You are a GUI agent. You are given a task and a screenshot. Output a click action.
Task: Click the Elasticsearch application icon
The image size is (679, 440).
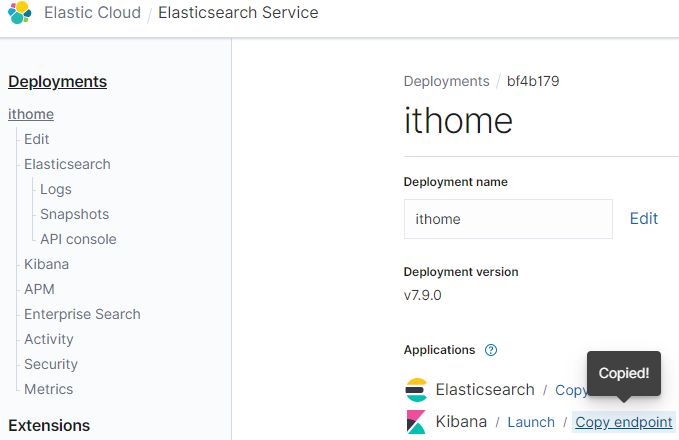click(x=416, y=390)
